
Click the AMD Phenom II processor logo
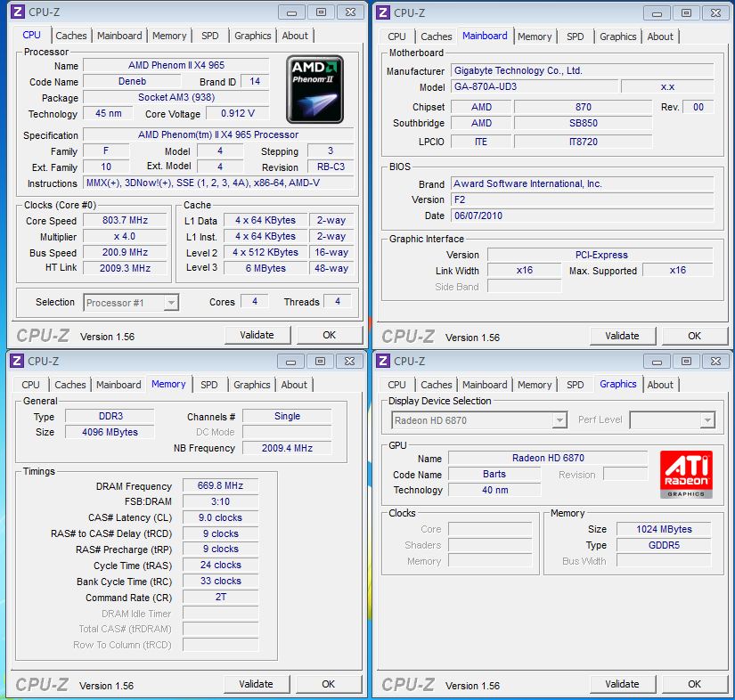pyautogui.click(x=315, y=89)
